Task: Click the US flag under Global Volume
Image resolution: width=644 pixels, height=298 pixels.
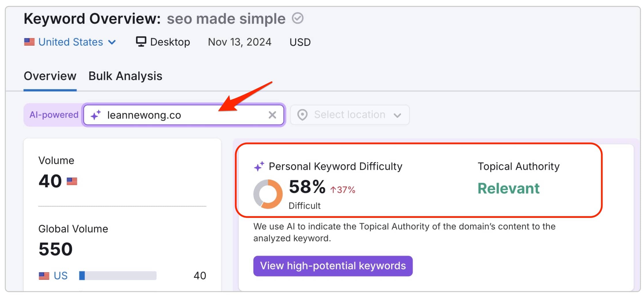Action: click(44, 276)
